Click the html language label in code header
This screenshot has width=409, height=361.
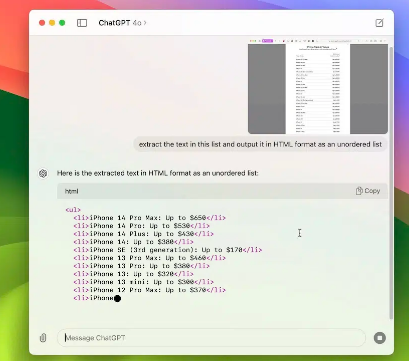[x=72, y=191]
